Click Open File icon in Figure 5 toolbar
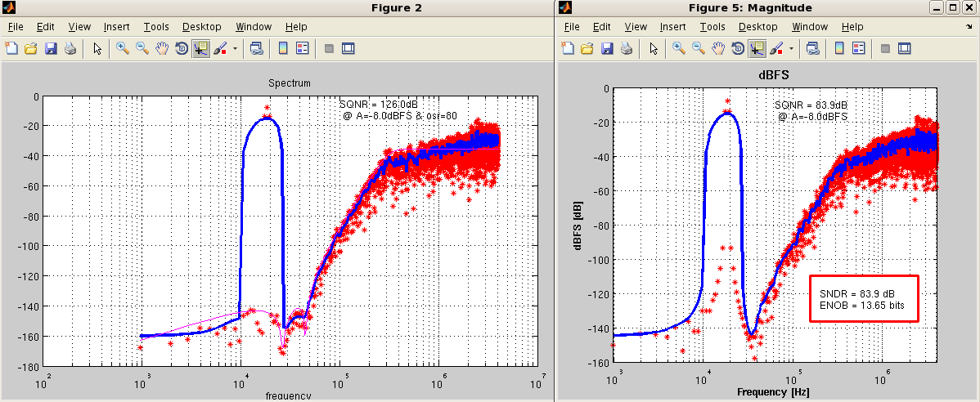The height and width of the screenshot is (402, 980). [587, 49]
